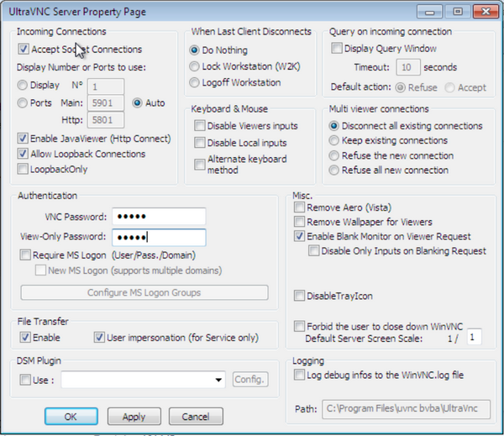Minimize the UltraVNC Server Property Page window
This screenshot has width=504, height=436.
pyautogui.click(x=430, y=12)
